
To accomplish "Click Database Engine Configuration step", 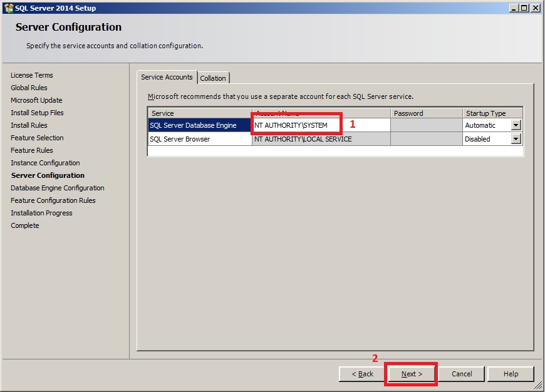I will [58, 188].
